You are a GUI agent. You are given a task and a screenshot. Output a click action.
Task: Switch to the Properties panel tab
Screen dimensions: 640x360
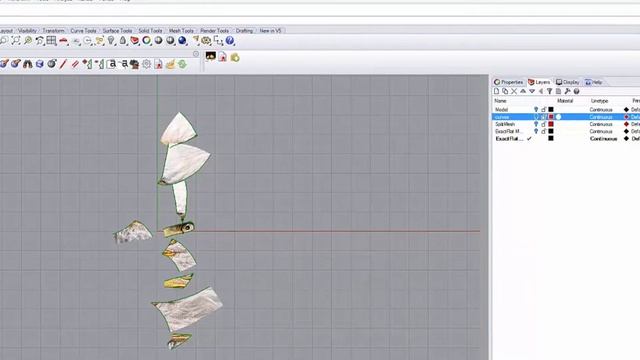point(509,82)
